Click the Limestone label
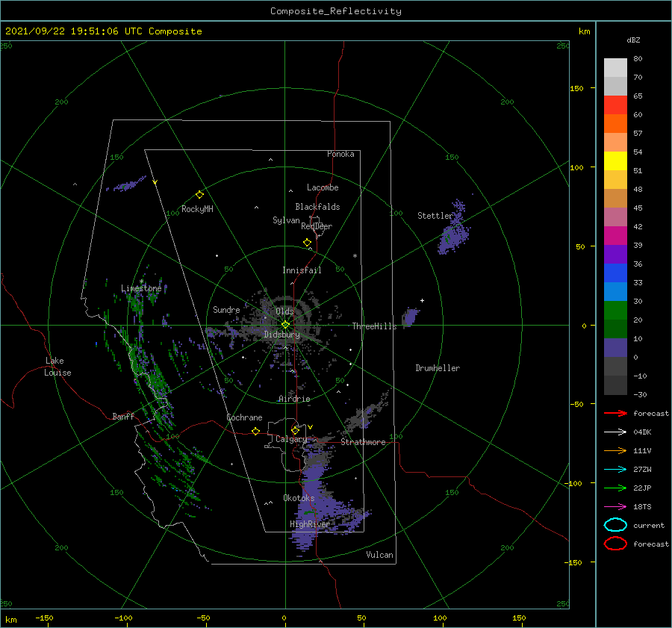This screenshot has height=628, width=672. tap(141, 288)
